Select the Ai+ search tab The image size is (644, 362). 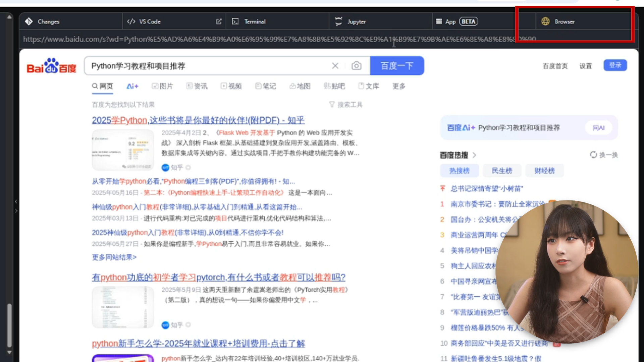[x=132, y=86]
